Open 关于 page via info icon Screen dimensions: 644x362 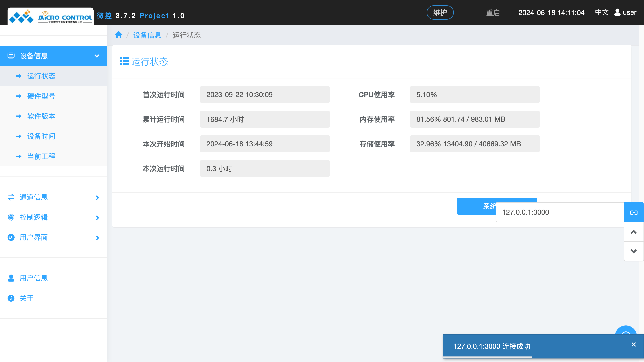11,298
